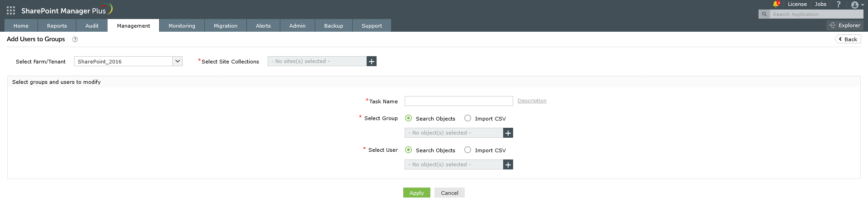
Task: Open the group objects selection field
Action: coord(454,133)
